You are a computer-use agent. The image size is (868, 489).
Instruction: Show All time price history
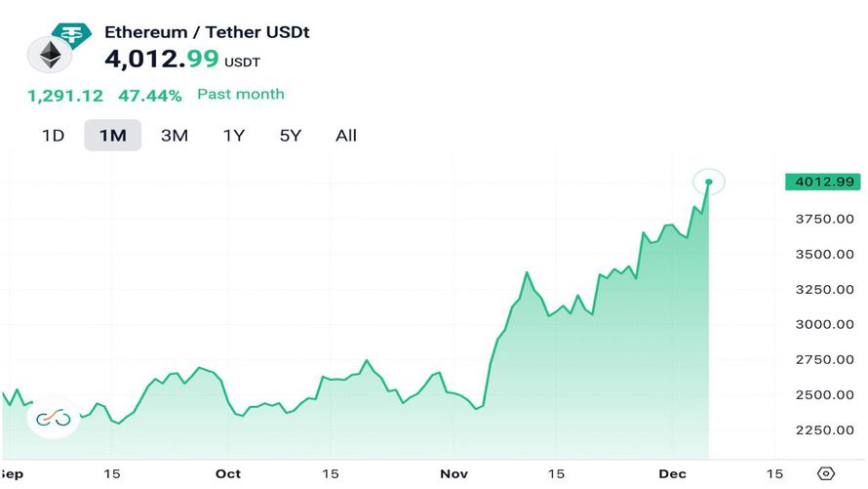(346, 136)
